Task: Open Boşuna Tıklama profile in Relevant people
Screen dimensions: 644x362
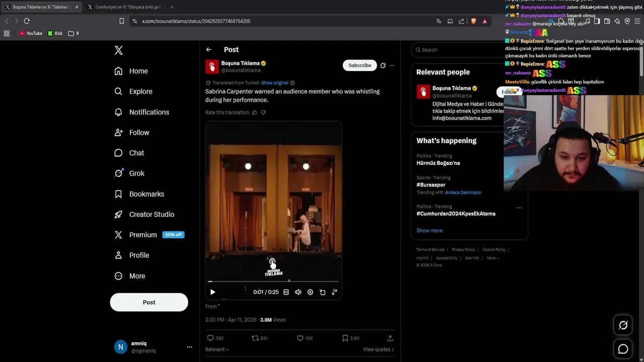Action: pos(451,88)
